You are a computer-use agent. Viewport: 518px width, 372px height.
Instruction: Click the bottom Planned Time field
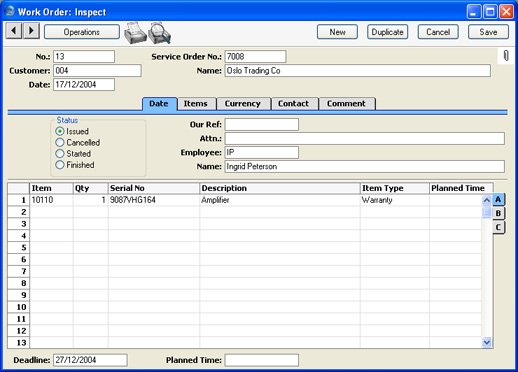(x=262, y=360)
